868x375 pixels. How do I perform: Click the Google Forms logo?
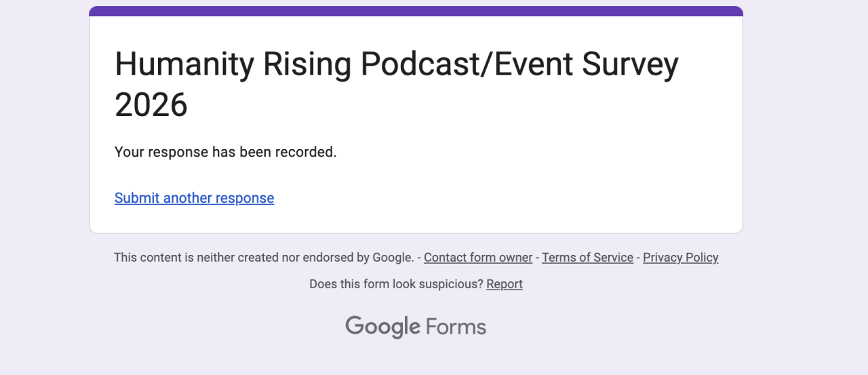pos(416,327)
